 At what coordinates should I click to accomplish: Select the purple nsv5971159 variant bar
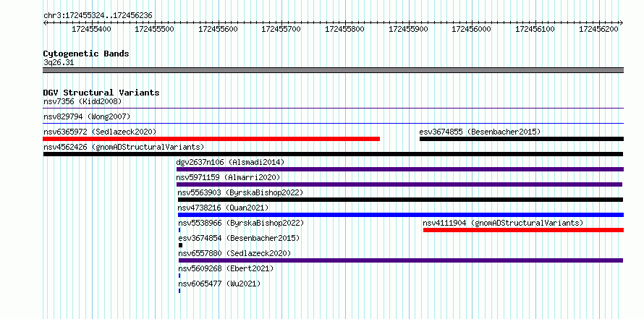pos(399,184)
